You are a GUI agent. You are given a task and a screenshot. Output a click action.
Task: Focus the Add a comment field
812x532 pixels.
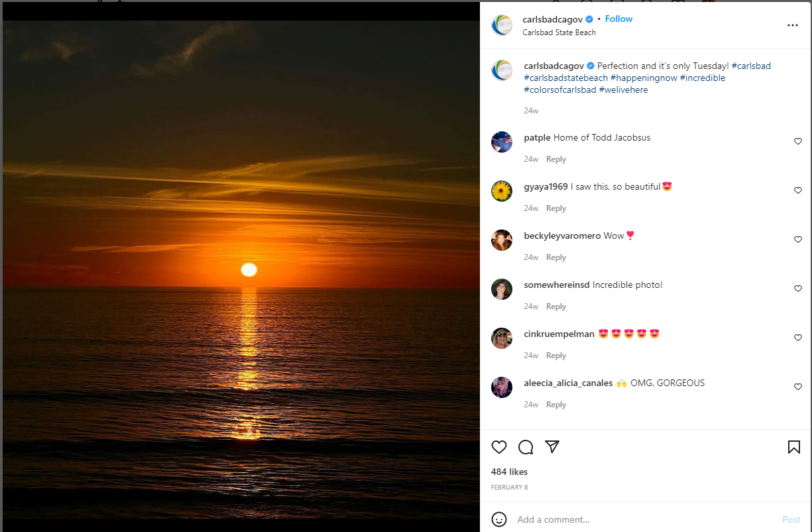point(646,519)
